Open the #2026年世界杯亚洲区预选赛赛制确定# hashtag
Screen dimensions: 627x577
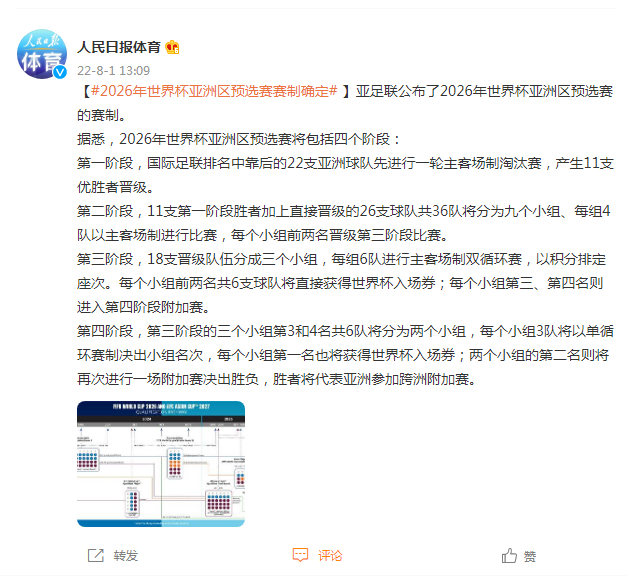click(x=214, y=91)
